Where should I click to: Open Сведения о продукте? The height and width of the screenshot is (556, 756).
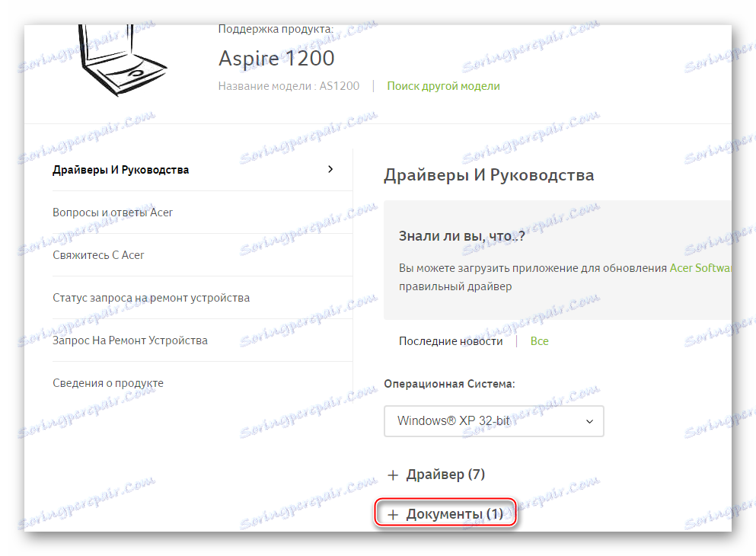coord(108,383)
